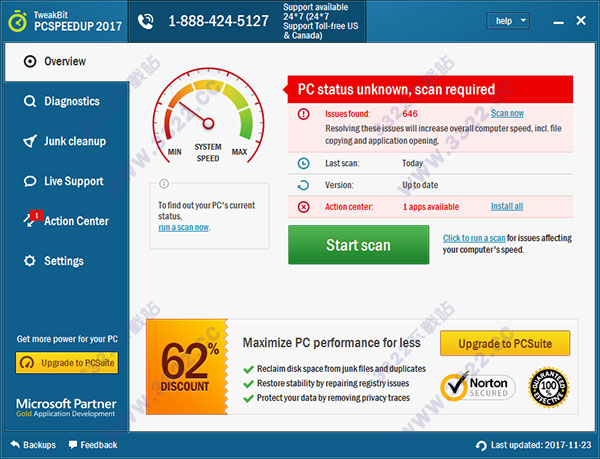Click the Scan now link
The width and height of the screenshot is (600, 459).
507,113
